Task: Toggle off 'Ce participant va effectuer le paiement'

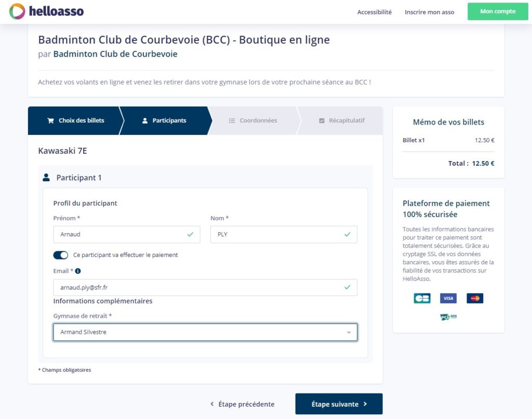Action: 61,255
